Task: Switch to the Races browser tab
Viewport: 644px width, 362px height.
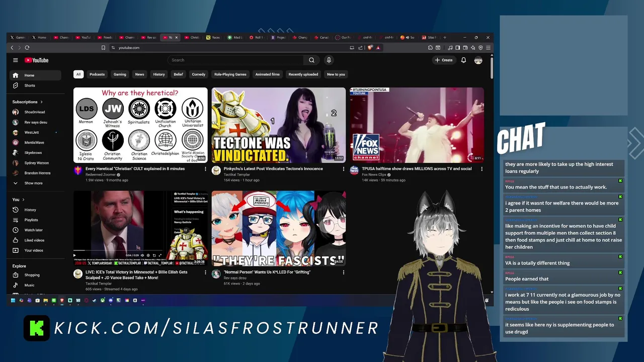Action: [x=213, y=37]
